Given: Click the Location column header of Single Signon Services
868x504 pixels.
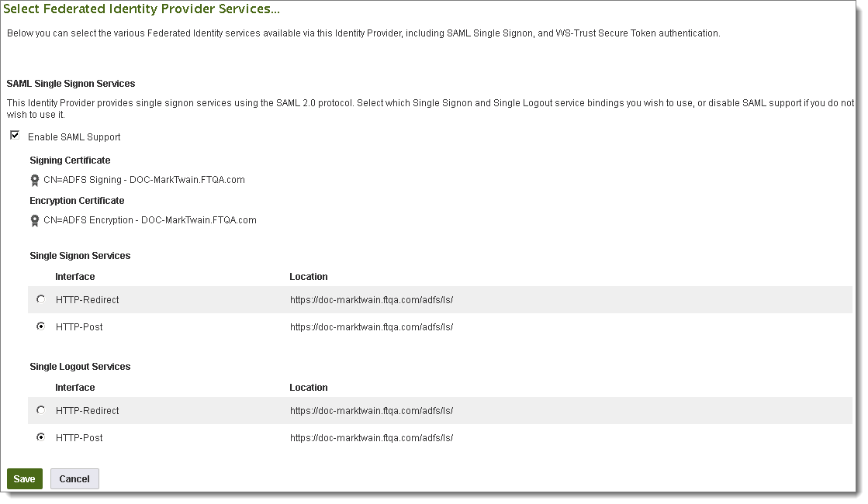Looking at the screenshot, I should click(309, 276).
